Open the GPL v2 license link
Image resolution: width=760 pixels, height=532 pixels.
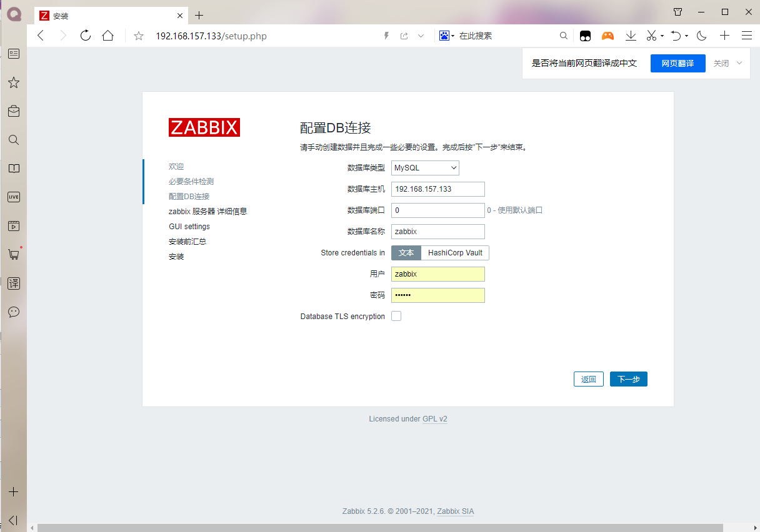[x=435, y=419]
